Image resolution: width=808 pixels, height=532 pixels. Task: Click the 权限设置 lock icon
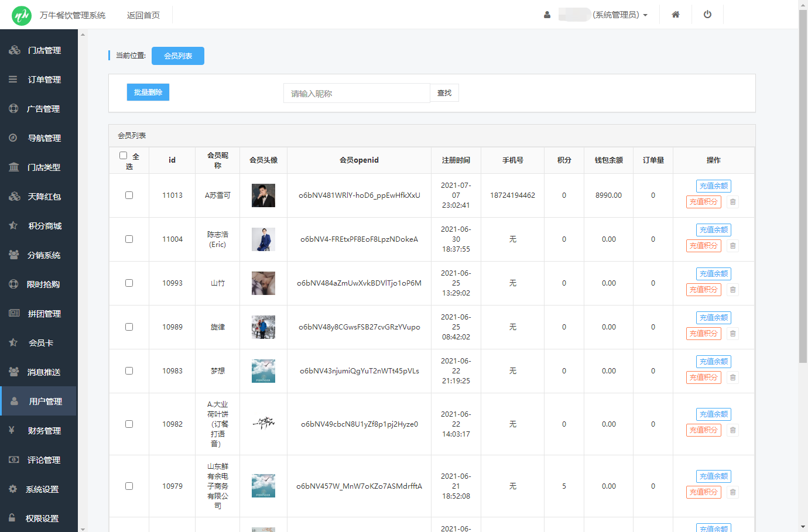point(12,518)
